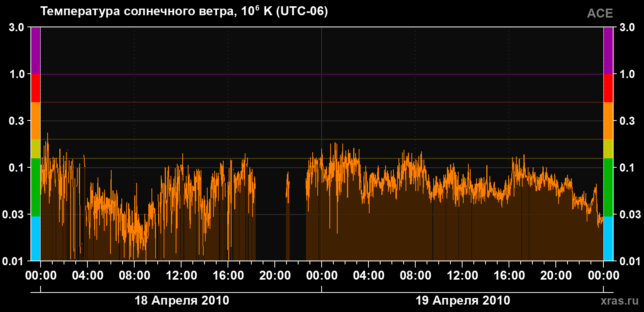Select the 18 Апреля 2010 date label
Viewport: 644px width, 312px height.
pyautogui.click(x=182, y=300)
